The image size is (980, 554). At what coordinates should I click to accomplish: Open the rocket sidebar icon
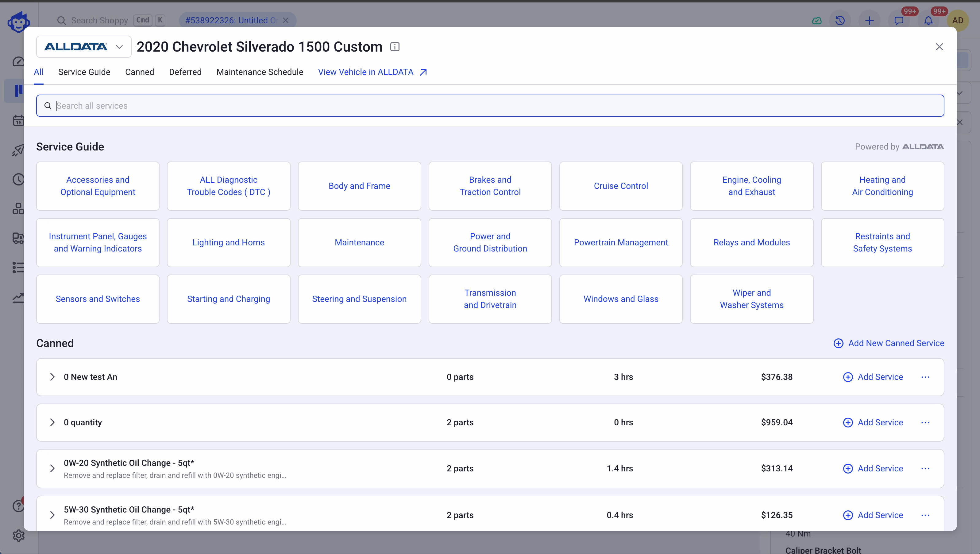(x=18, y=150)
